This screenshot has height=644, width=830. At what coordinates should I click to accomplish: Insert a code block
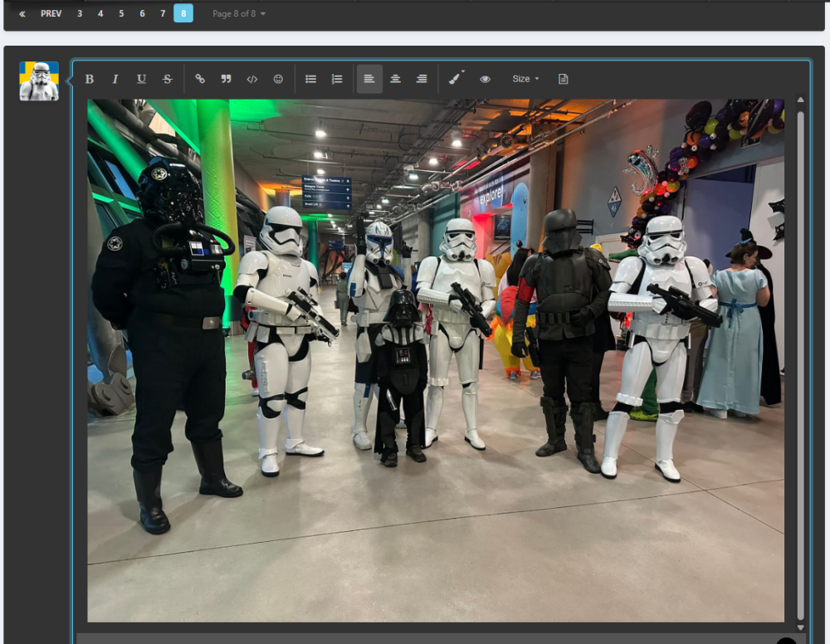tap(252, 79)
